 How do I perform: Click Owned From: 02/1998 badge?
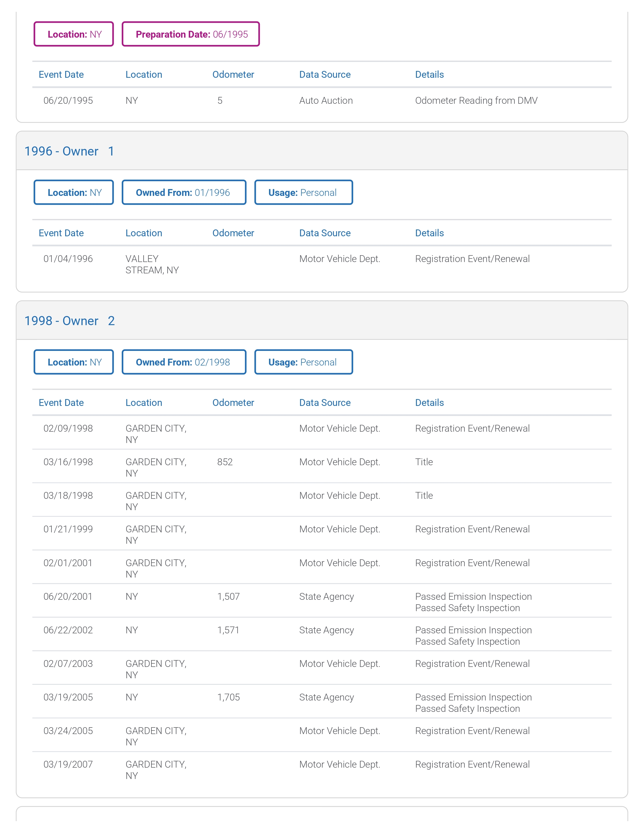coord(184,362)
